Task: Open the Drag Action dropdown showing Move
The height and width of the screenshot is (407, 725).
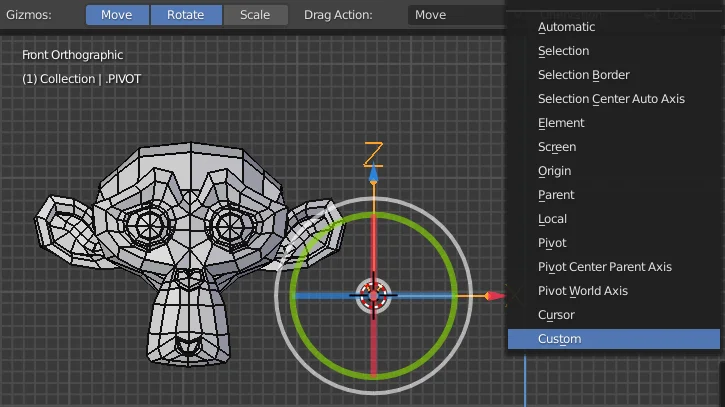Action: click(457, 15)
